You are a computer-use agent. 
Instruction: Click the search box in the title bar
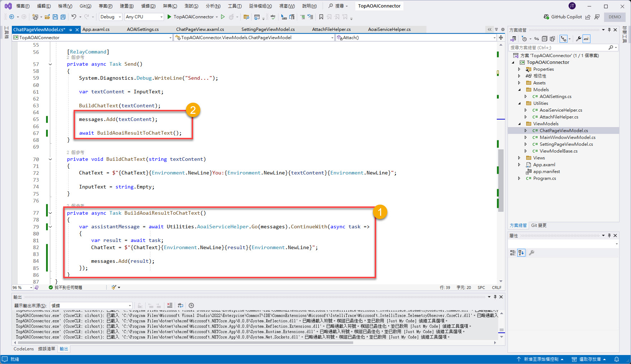click(x=338, y=6)
